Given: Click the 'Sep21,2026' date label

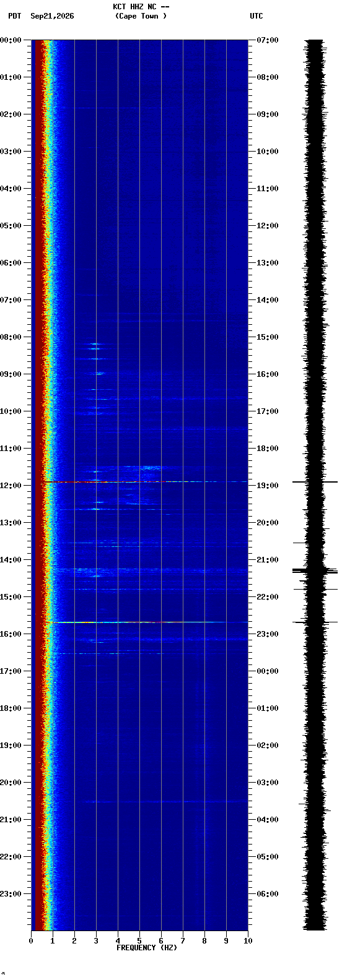Looking at the screenshot, I should click(x=52, y=16).
